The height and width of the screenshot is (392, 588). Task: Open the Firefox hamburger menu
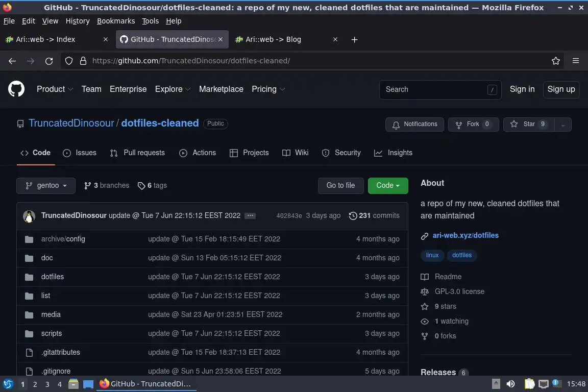click(576, 61)
